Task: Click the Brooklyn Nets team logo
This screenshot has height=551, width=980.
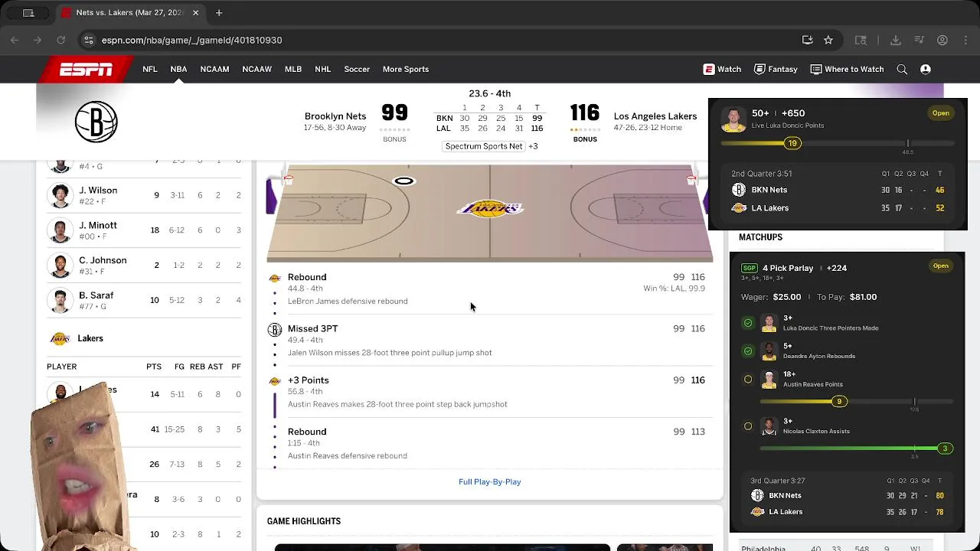Action: [x=96, y=122]
